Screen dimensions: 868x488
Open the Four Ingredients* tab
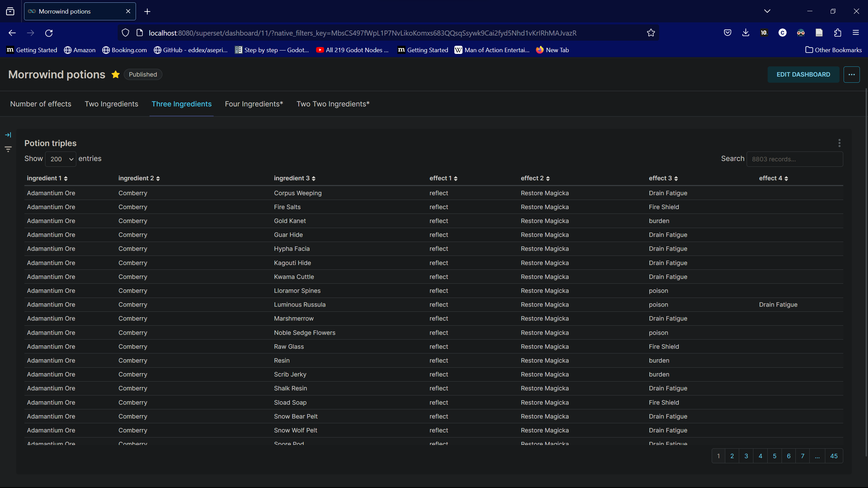(x=254, y=104)
